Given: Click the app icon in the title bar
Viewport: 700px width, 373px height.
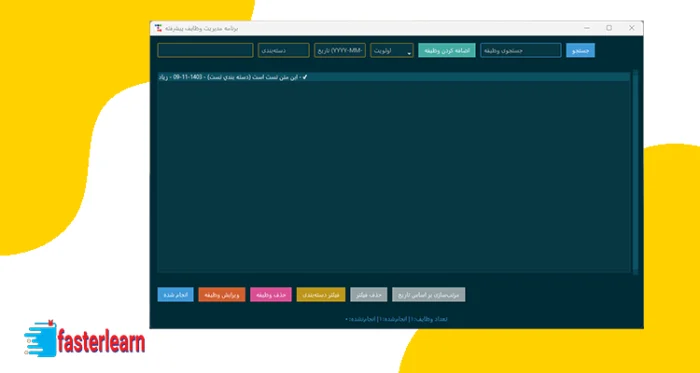Looking at the screenshot, I should (x=158, y=28).
